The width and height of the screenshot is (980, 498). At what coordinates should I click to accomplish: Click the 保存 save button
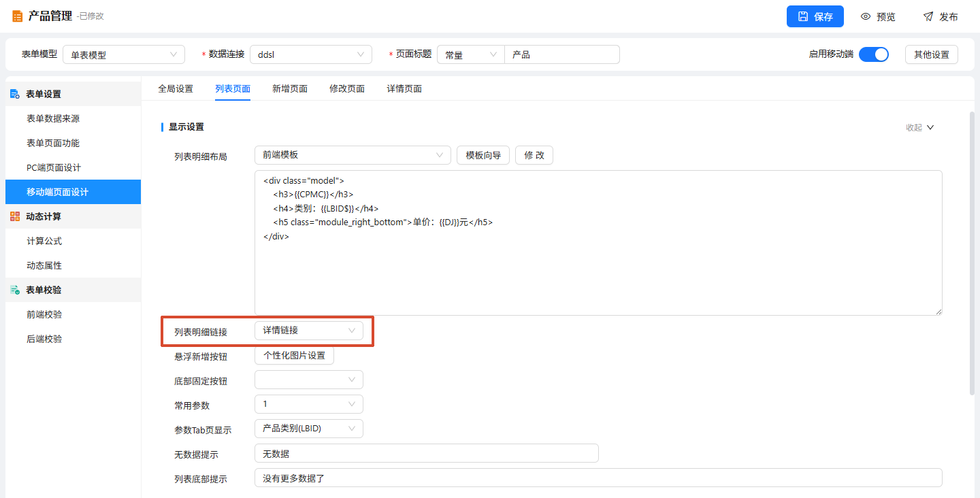[x=815, y=16]
